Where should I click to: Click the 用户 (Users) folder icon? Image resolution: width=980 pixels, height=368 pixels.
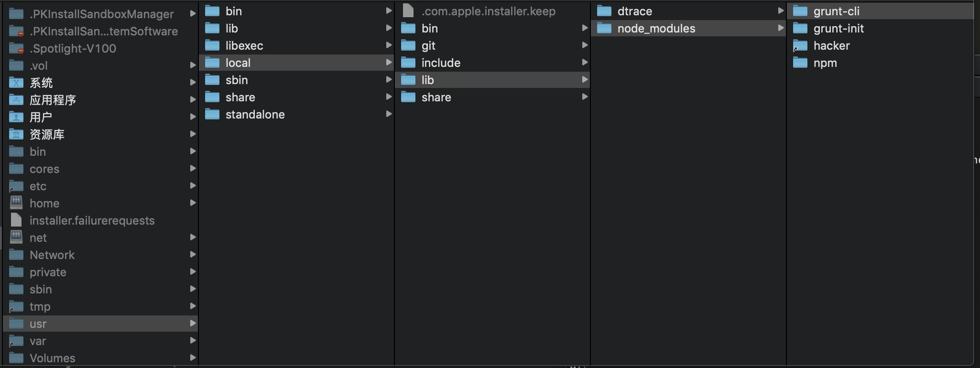16,117
